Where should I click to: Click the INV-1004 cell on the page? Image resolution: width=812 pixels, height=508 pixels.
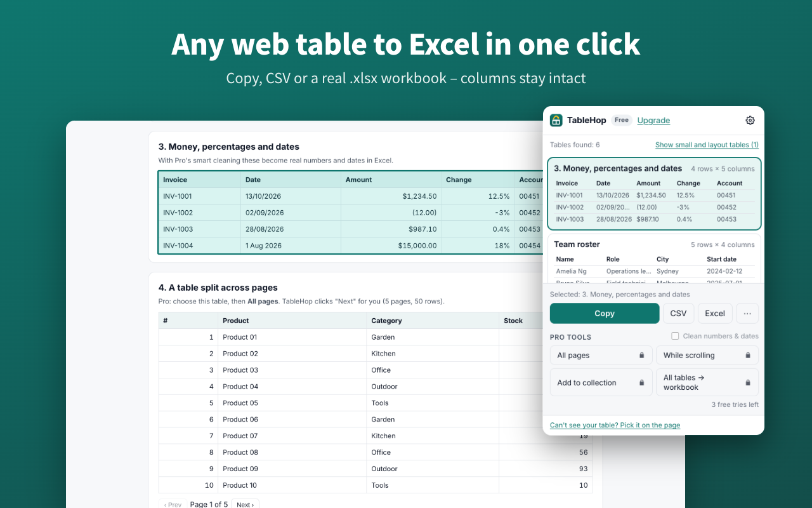199,246
